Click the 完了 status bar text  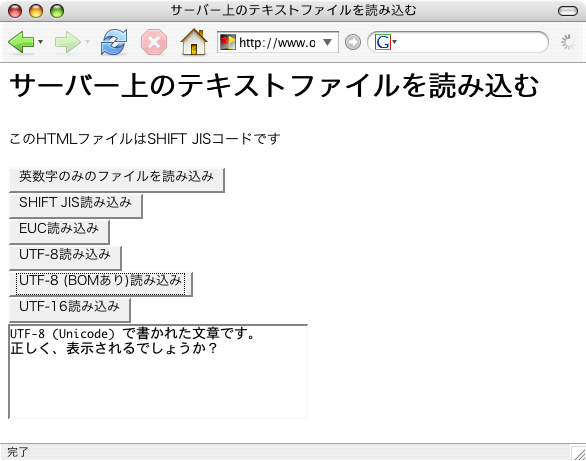tap(18, 452)
